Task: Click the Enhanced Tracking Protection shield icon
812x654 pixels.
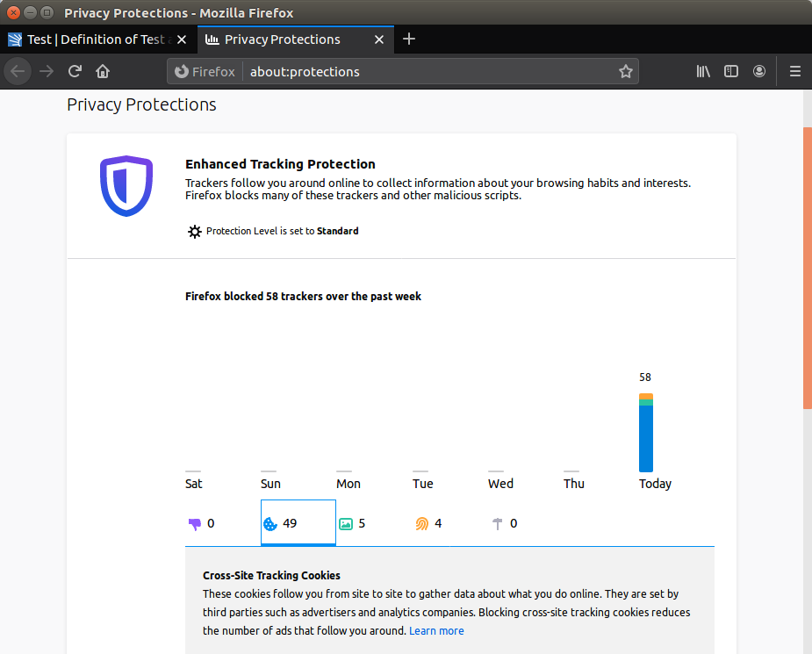Action: click(x=126, y=185)
